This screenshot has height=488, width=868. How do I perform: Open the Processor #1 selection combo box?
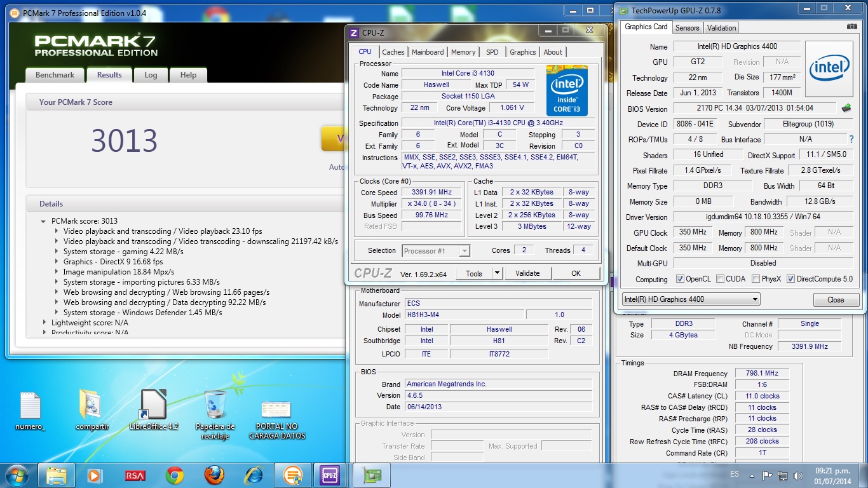(x=436, y=250)
